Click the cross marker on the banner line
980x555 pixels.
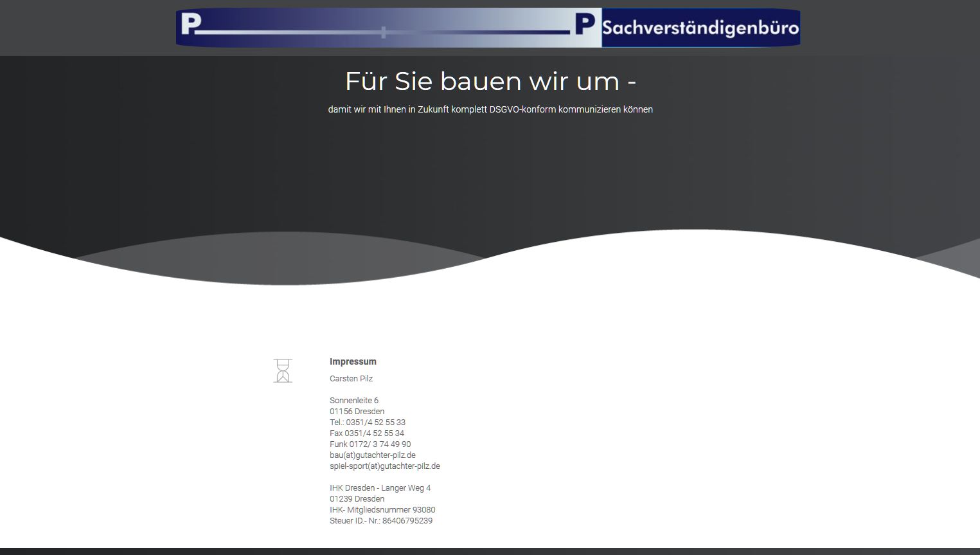click(384, 32)
